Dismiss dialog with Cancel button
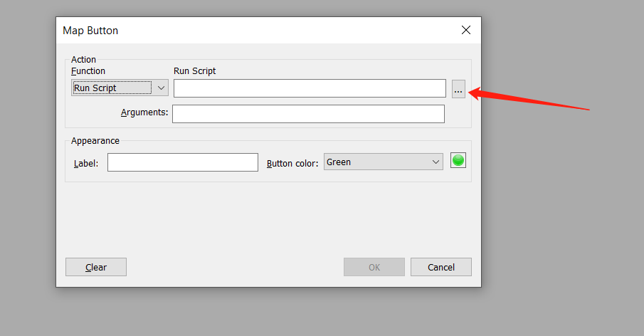This screenshot has width=644, height=336. click(441, 267)
